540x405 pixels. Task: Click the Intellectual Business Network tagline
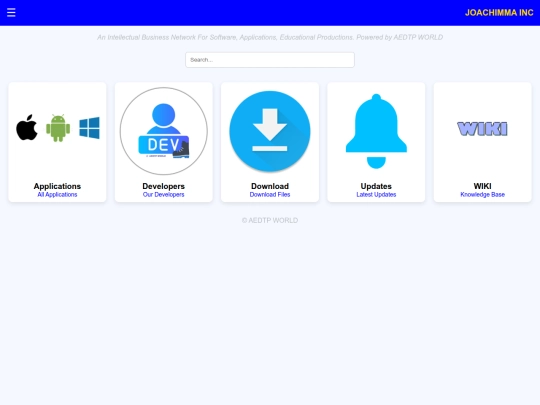pyautogui.click(x=270, y=37)
